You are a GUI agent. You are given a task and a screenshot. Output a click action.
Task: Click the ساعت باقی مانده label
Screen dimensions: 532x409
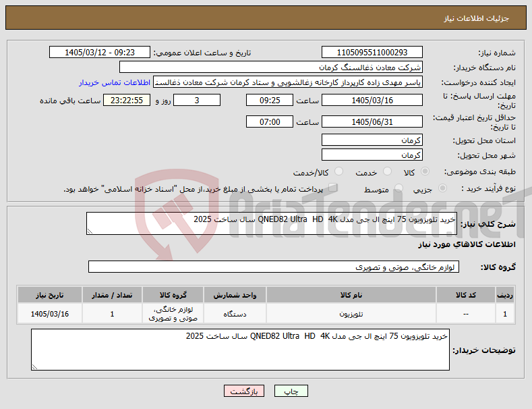70,101
